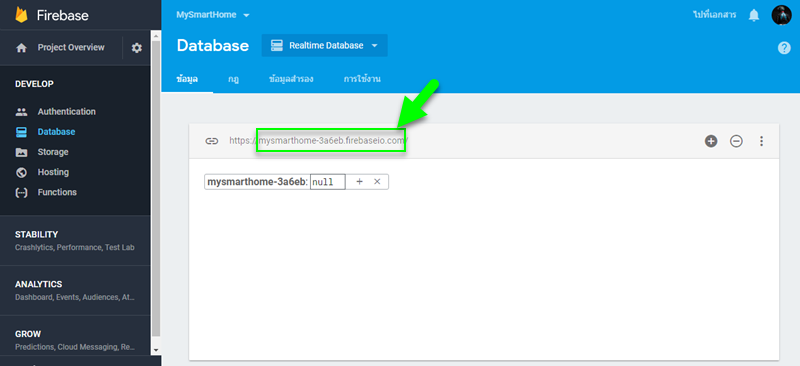Viewport: 800px width, 366px height.
Task: Go to Functions section
Action: [57, 192]
